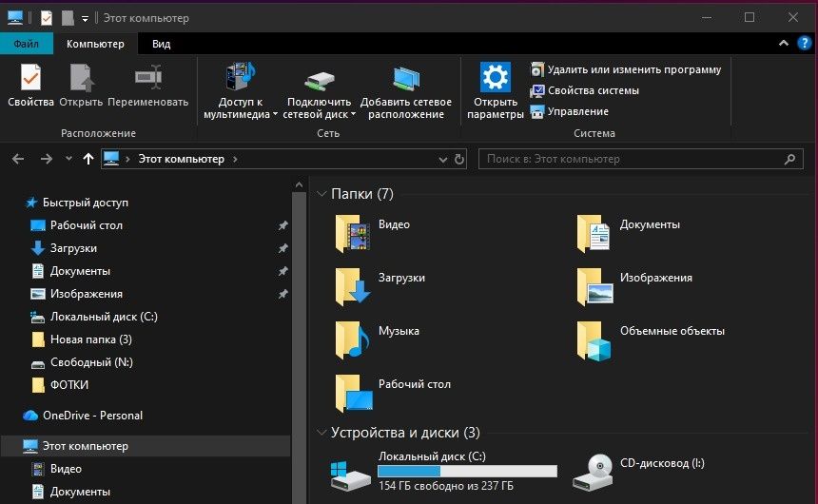Collapse the Папки (7) group

tap(321, 194)
